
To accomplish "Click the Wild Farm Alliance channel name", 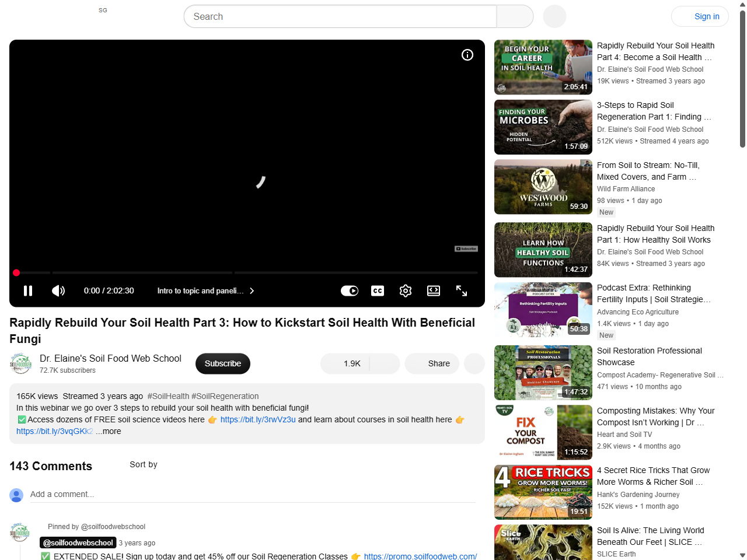I will click(x=626, y=189).
